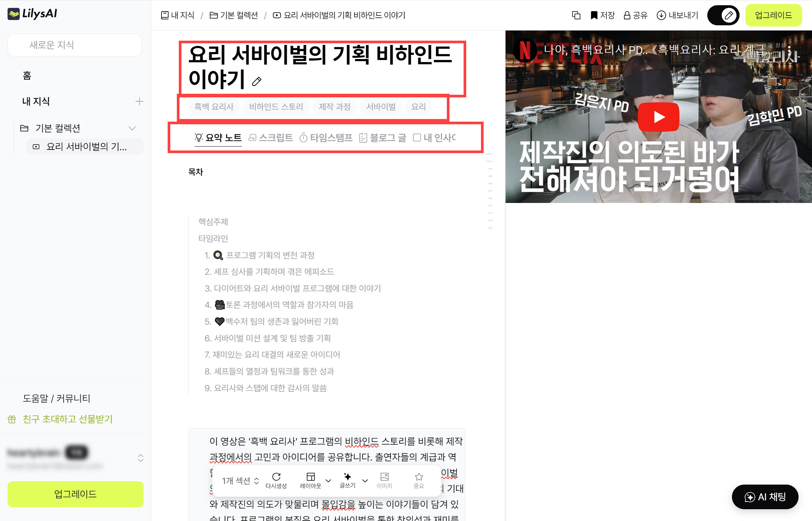Play the YouTube video
The width and height of the screenshot is (812, 521).
658,117
